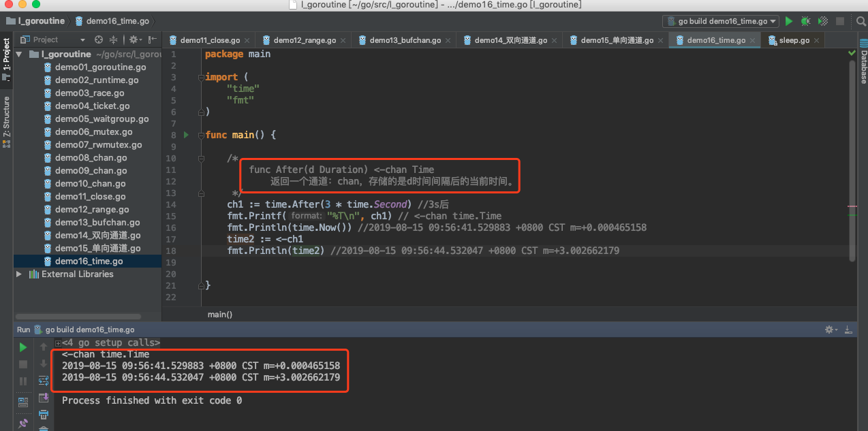This screenshot has height=431, width=868.
Task: Open the run configuration dropdown
Action: (720, 21)
